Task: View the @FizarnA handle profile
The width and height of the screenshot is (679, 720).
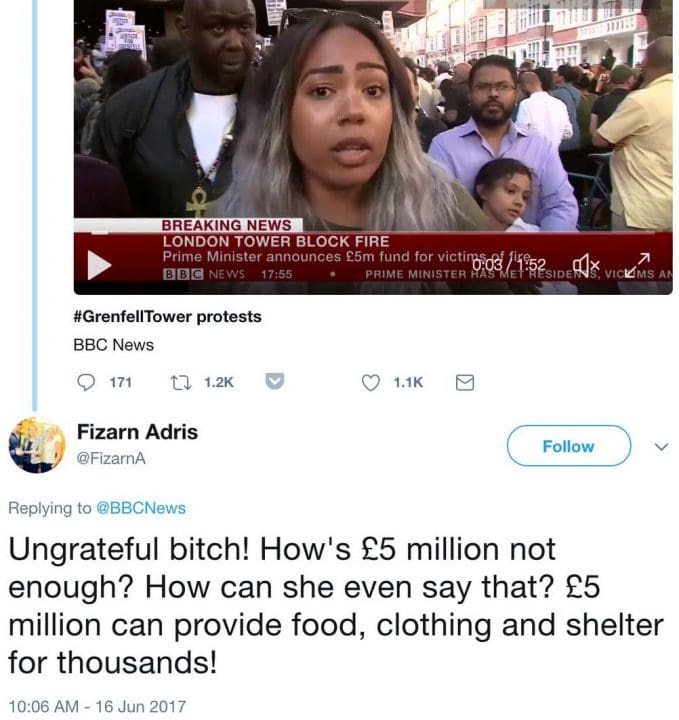Action: click(111, 458)
